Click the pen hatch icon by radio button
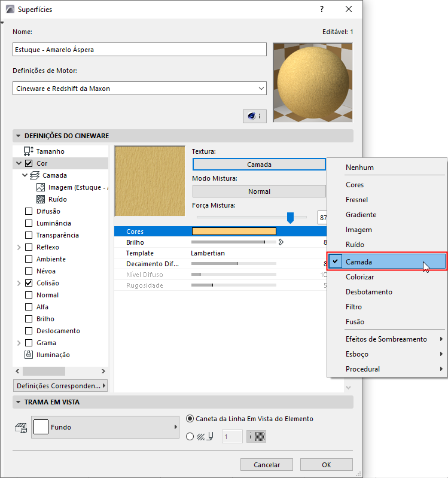 (x=205, y=437)
